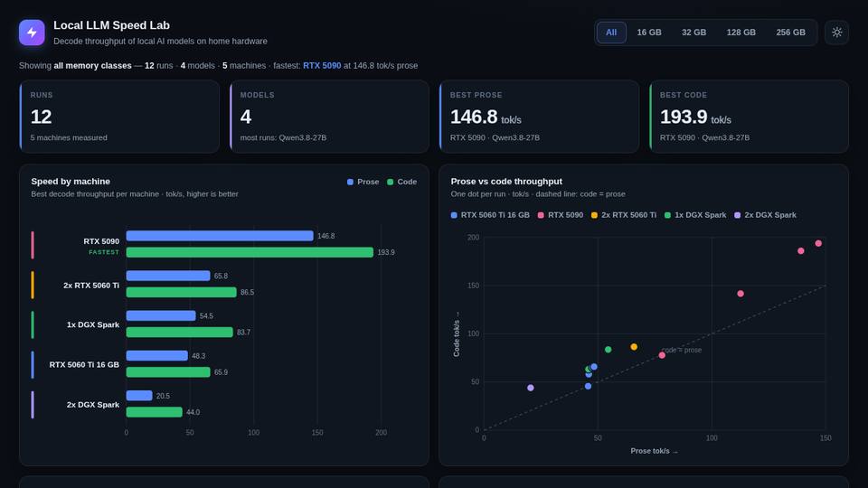Viewport: 868px width, 488px height.
Task: Toggle 2x DGX Spark scatter legend
Action: (x=765, y=215)
